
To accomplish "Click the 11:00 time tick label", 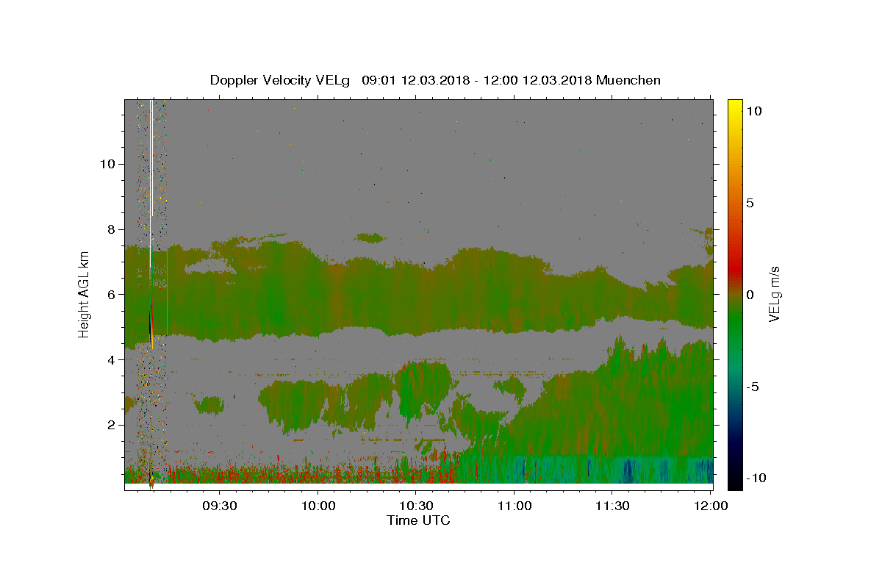I will (x=514, y=506).
